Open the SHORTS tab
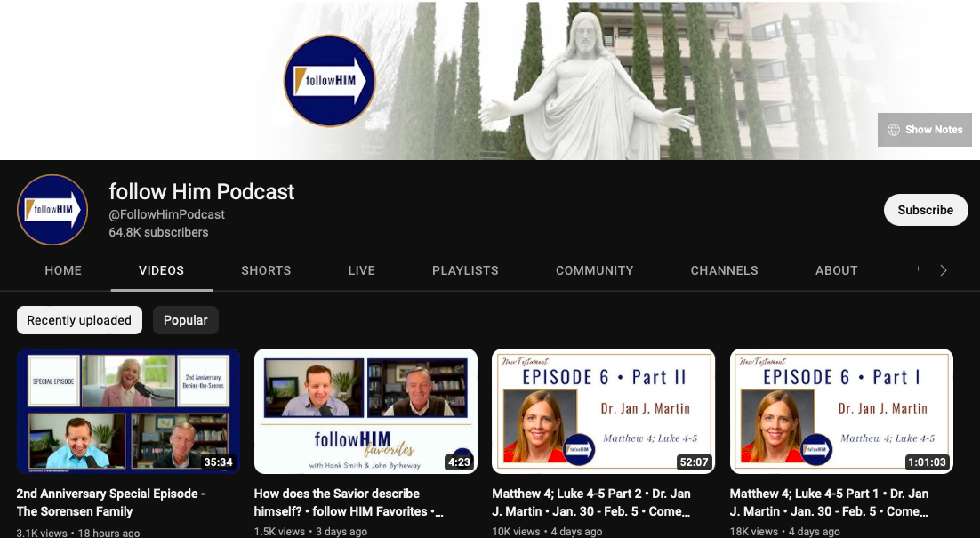Image resolution: width=980 pixels, height=538 pixels. [266, 270]
